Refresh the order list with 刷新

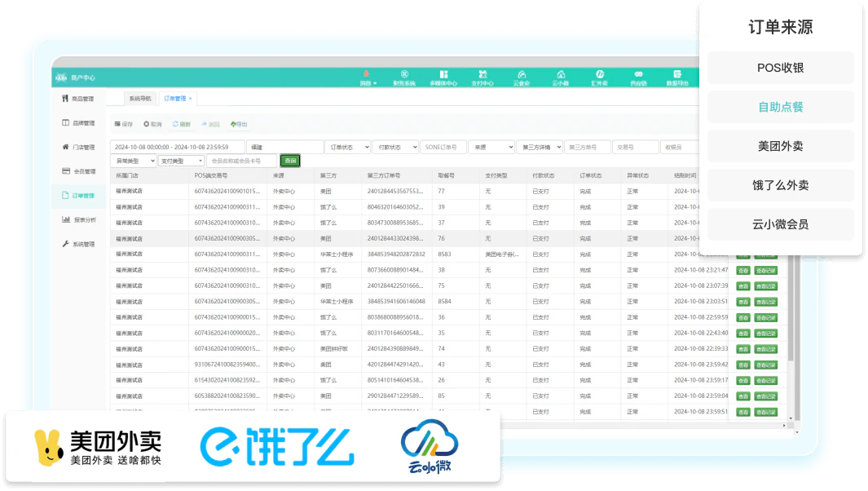click(182, 124)
